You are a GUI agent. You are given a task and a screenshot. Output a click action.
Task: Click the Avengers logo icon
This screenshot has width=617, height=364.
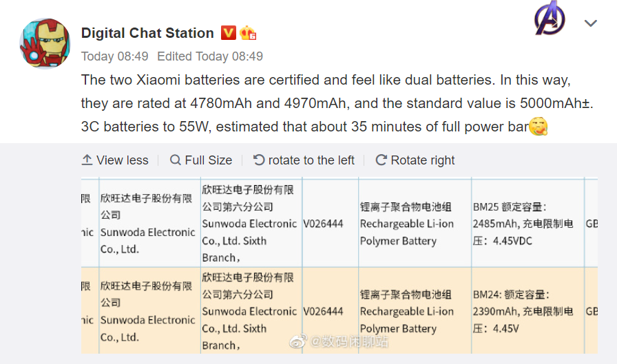tap(550, 20)
